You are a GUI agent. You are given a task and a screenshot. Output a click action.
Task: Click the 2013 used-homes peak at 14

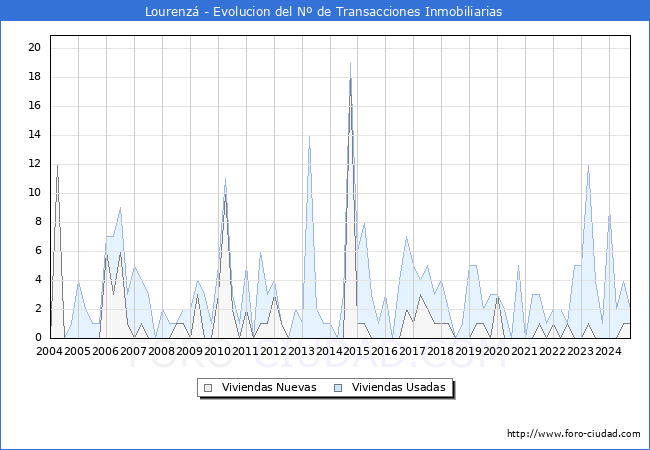(309, 136)
